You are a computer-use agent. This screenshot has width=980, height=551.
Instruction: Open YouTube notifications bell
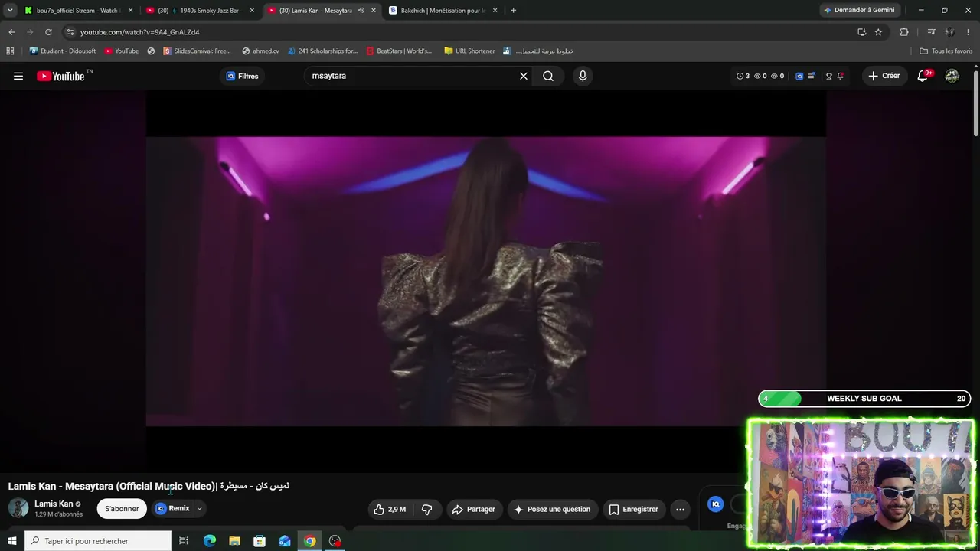tap(923, 76)
